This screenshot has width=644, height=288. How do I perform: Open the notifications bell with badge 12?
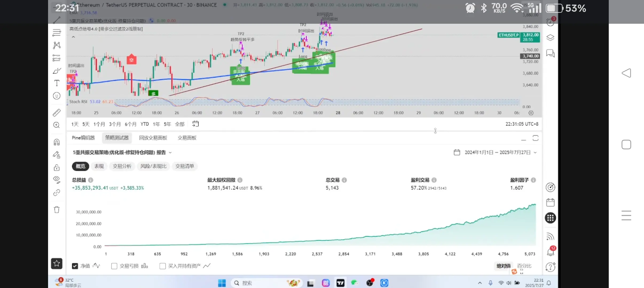551,251
